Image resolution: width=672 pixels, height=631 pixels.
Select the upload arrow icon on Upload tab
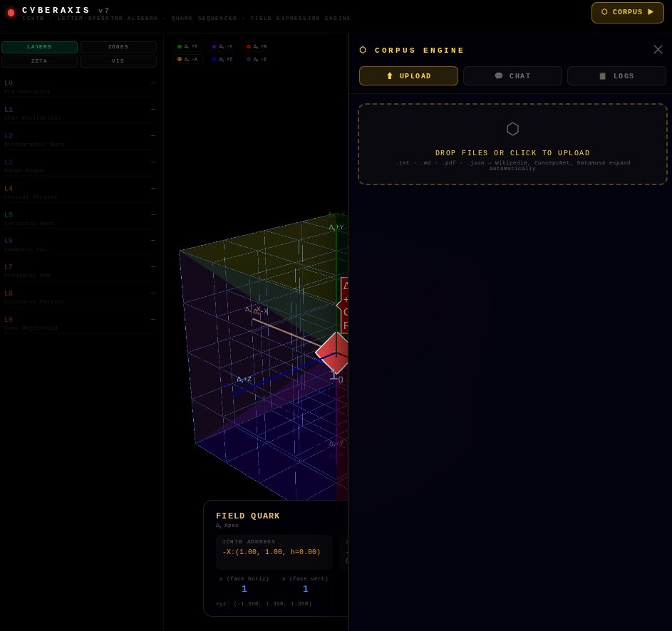[x=390, y=75]
